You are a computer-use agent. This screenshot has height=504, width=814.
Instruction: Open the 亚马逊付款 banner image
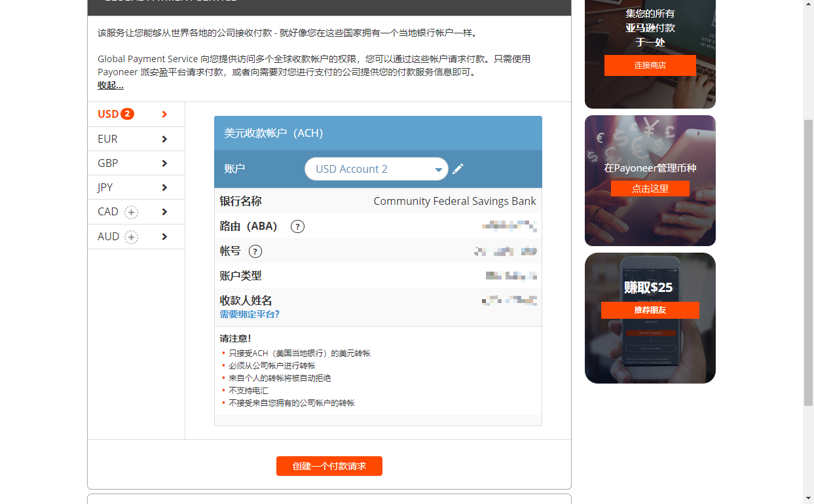click(x=650, y=54)
